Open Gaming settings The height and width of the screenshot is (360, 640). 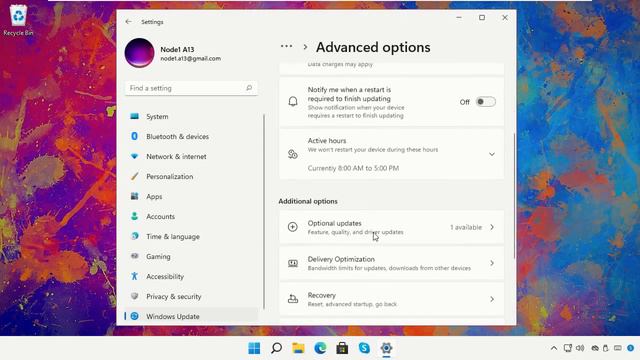click(x=191, y=256)
